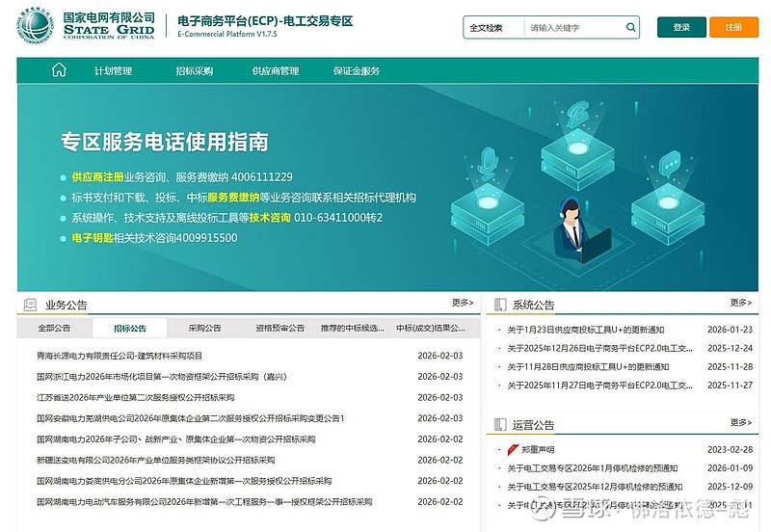Open 关于2025年12月26日电子商务平台ECP2.0 notice
Screen dimensions: 771x532
(x=599, y=348)
